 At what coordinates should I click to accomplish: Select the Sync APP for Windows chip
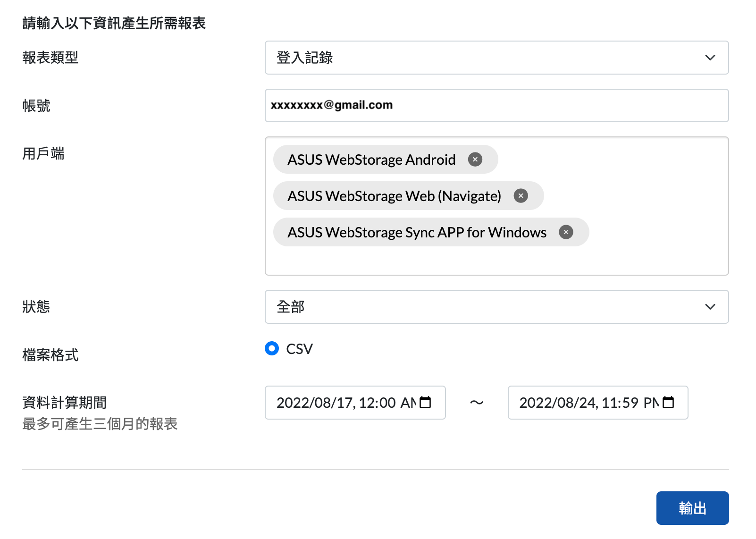pyautogui.click(x=431, y=232)
